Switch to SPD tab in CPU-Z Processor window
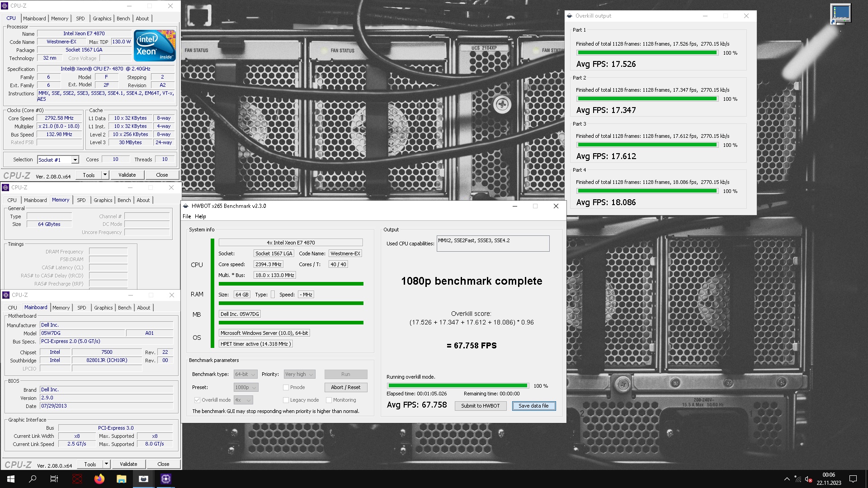The height and width of the screenshot is (488, 868). pyautogui.click(x=80, y=19)
